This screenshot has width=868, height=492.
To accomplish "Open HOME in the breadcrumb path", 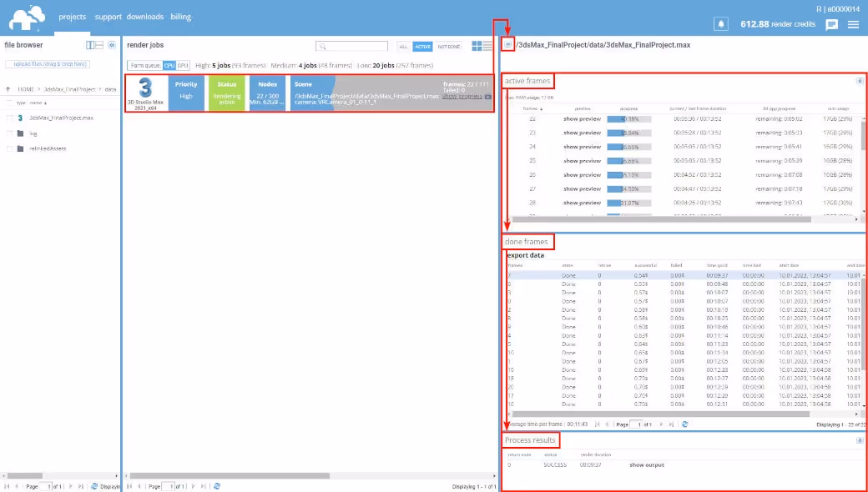I will click(26, 89).
